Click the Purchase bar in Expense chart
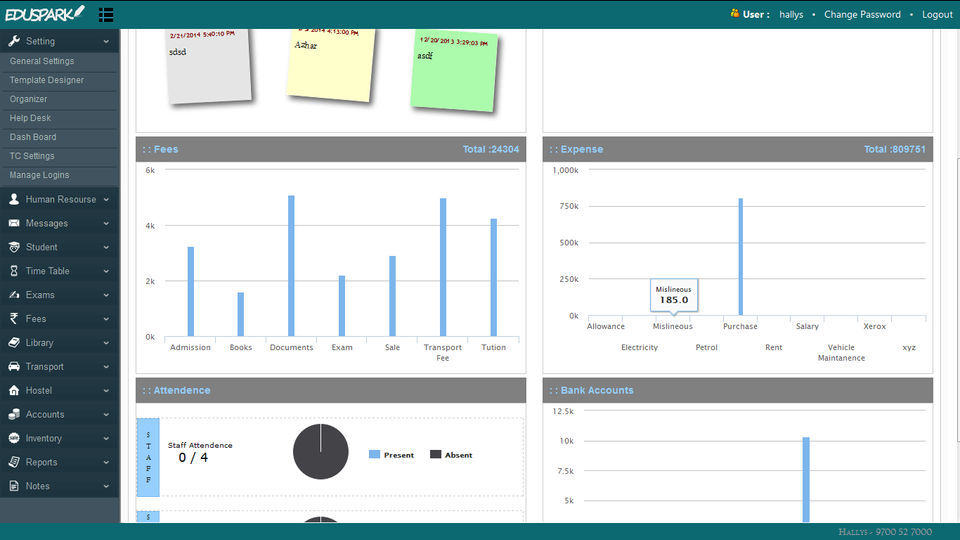Screen dimensions: 960x540 (740, 257)
